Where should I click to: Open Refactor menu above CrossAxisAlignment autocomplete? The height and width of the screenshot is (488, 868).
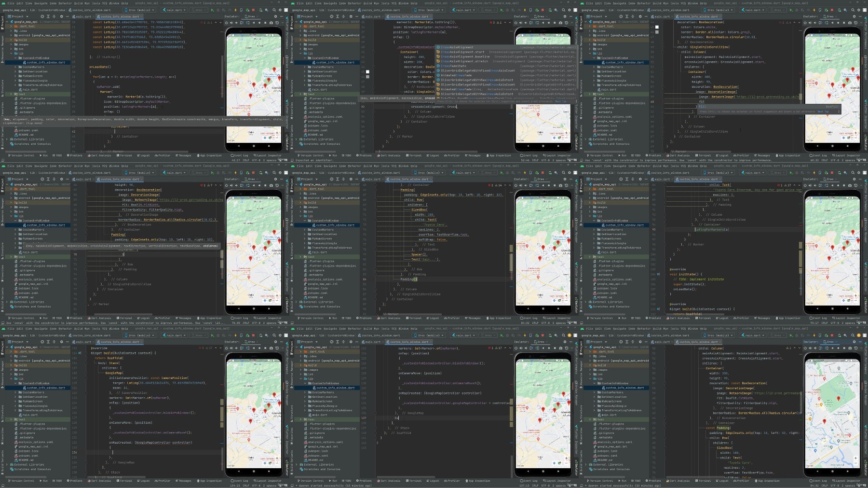pyautogui.click(x=354, y=3)
